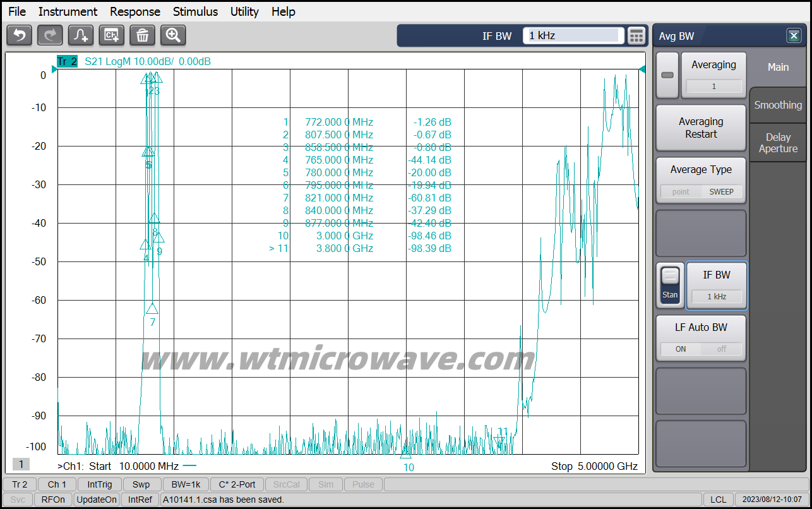
Task: Select the Add Trace icon
Action: click(x=81, y=35)
